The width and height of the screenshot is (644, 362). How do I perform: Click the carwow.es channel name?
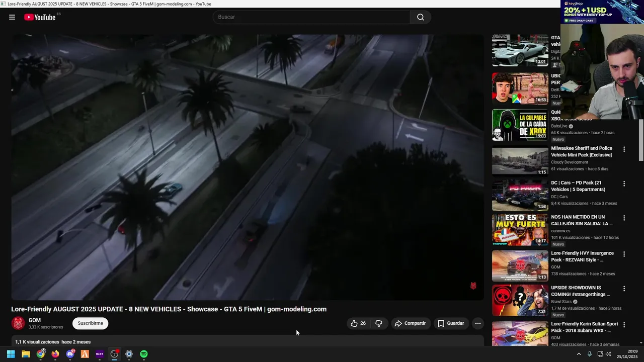[559, 231]
